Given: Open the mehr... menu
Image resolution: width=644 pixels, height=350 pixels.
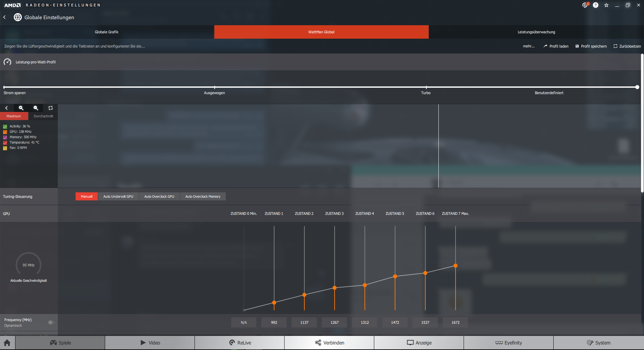Looking at the screenshot, I should 528,46.
